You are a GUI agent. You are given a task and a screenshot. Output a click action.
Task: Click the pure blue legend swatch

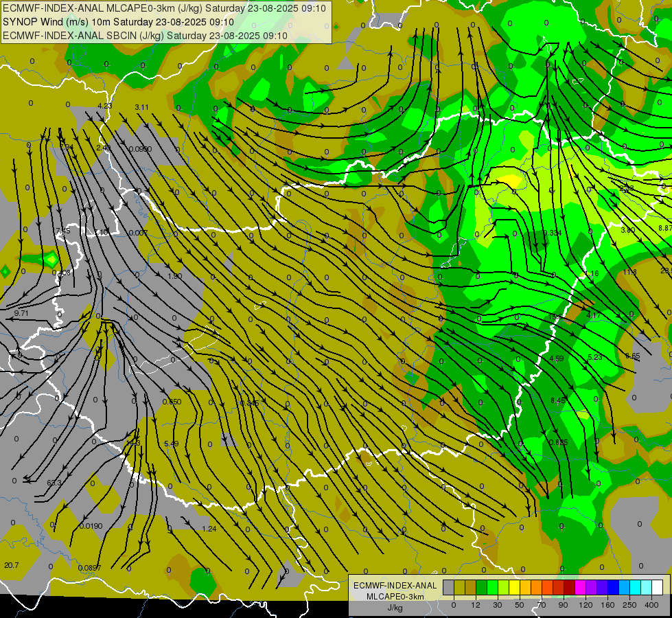(613, 587)
